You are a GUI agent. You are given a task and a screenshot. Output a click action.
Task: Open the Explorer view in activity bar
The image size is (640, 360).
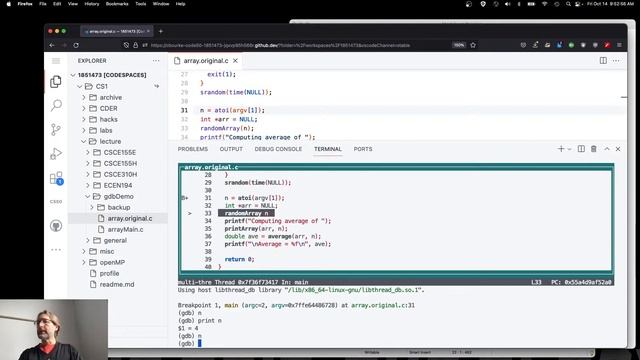click(56, 82)
